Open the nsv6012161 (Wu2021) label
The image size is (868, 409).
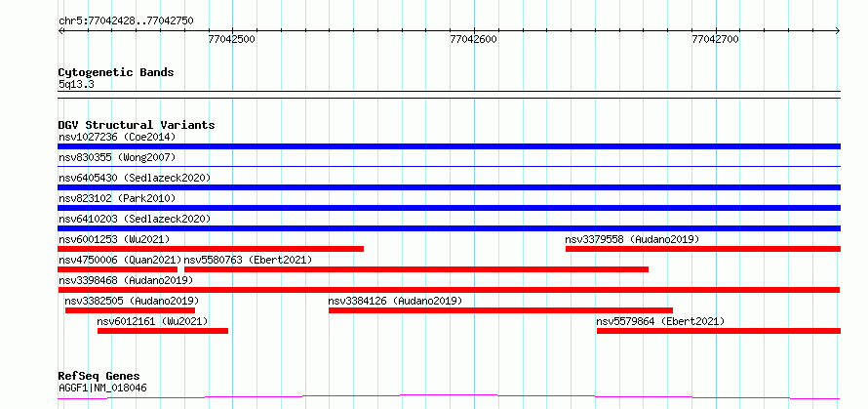[152, 321]
